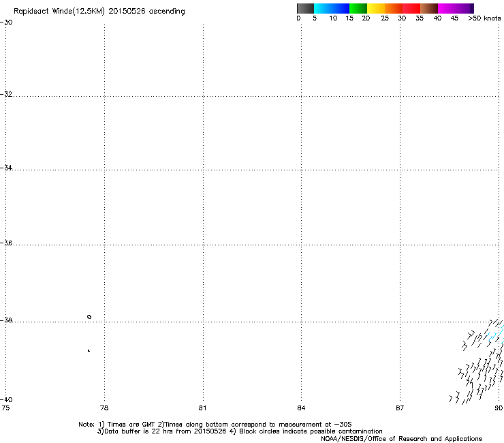Click the '25' legend tick label

click(385, 18)
